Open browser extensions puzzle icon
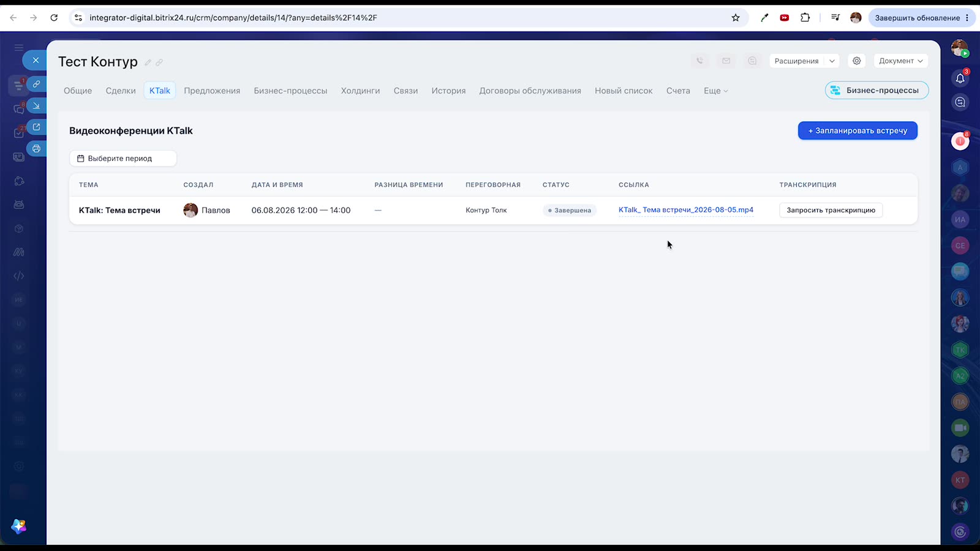Image resolution: width=980 pixels, height=551 pixels. pos(805,18)
